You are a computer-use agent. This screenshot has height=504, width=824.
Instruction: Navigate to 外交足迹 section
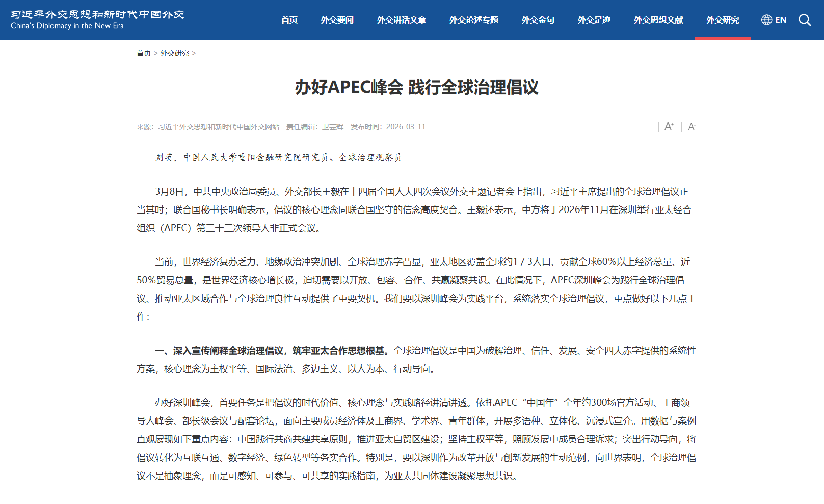pos(594,20)
